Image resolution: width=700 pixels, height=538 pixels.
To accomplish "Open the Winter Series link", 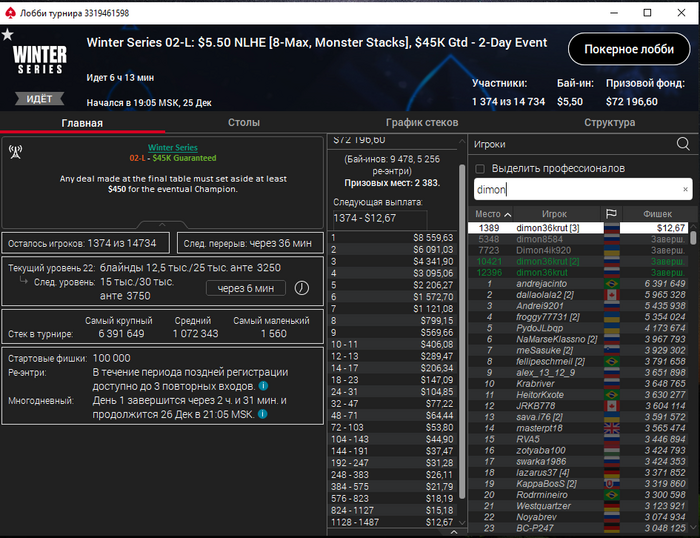I will click(x=173, y=147).
